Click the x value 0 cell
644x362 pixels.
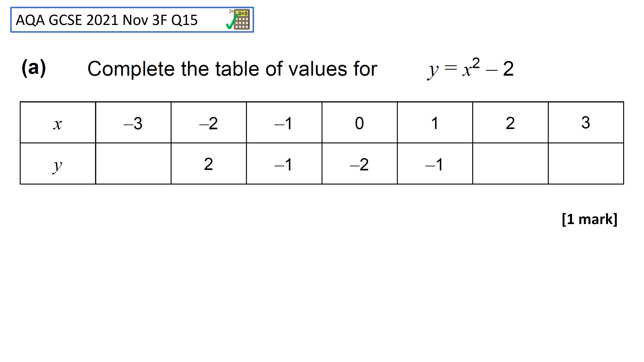coord(360,122)
